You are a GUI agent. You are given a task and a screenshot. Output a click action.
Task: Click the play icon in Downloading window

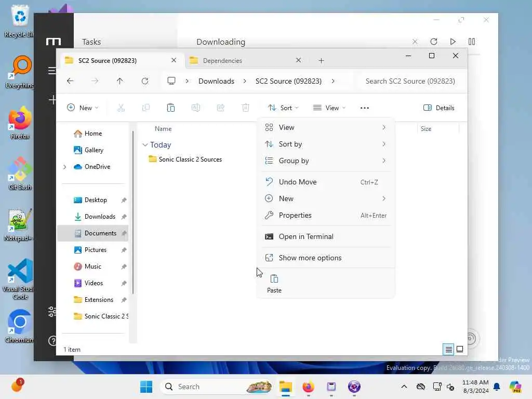(453, 42)
